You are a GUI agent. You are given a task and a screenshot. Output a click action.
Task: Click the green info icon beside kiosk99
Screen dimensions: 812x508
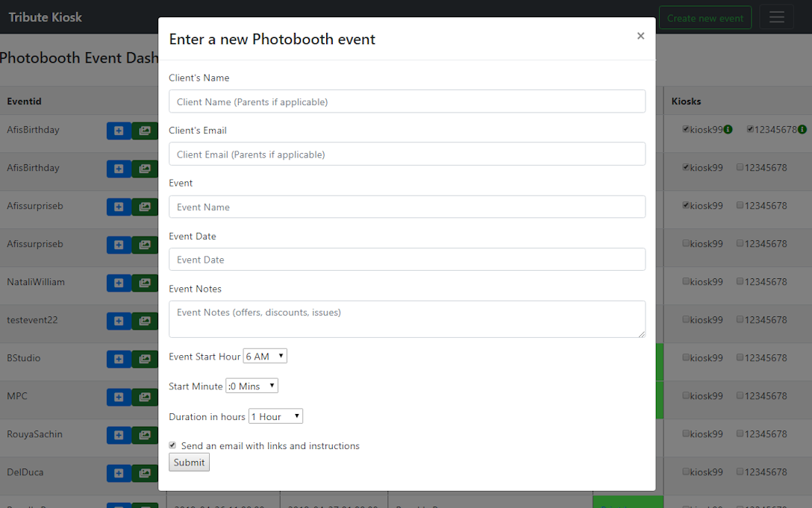coord(728,130)
